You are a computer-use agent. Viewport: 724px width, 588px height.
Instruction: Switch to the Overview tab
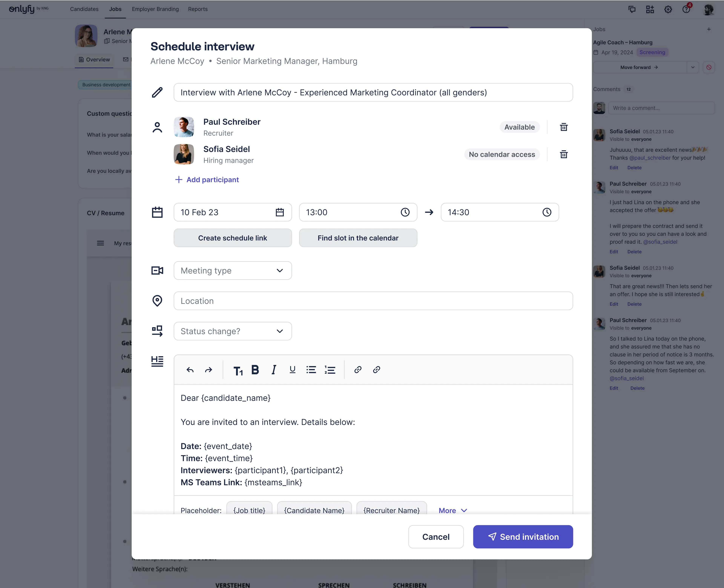[94, 60]
